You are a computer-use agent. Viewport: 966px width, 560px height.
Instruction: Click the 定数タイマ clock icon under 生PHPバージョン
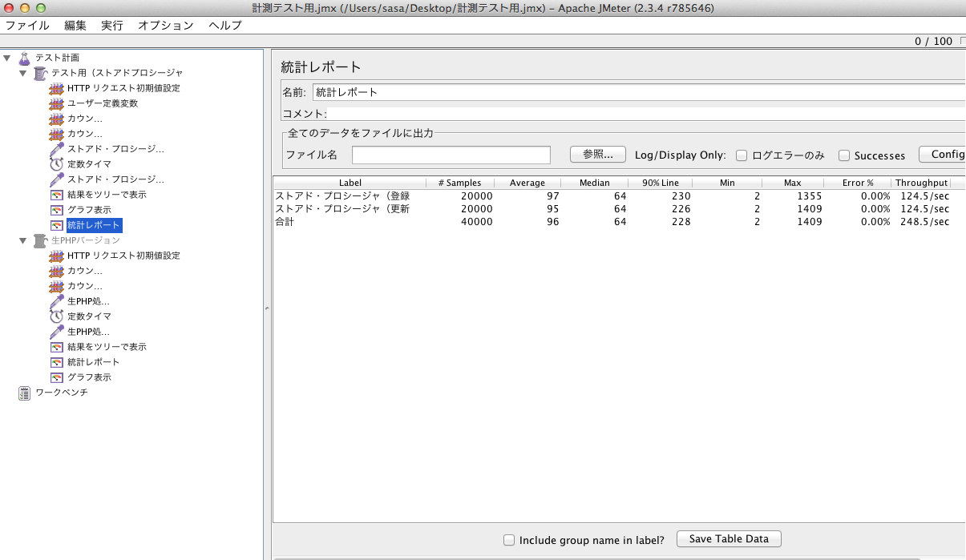tap(56, 316)
